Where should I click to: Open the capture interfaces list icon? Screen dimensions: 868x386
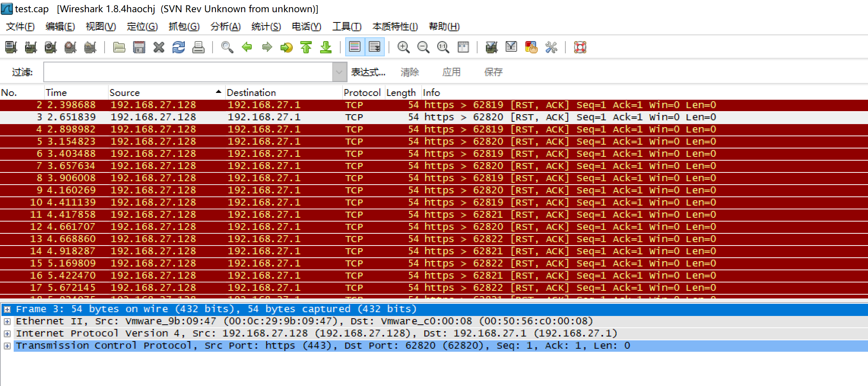click(11, 47)
